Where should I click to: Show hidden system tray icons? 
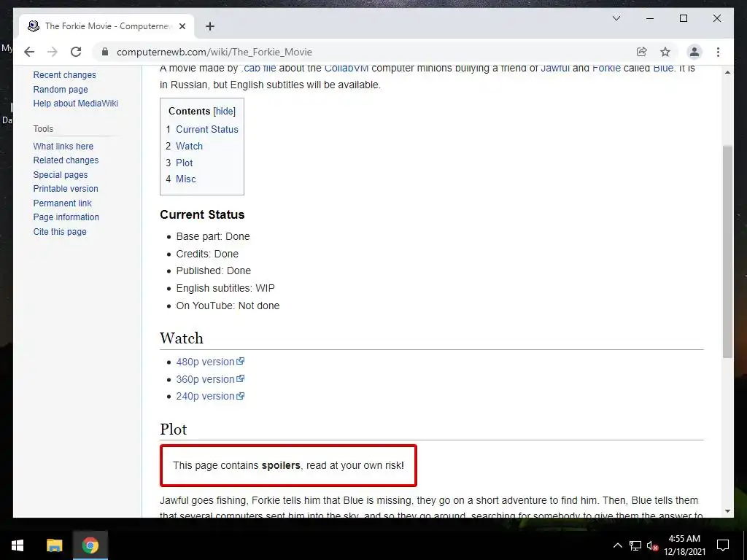tap(617, 545)
